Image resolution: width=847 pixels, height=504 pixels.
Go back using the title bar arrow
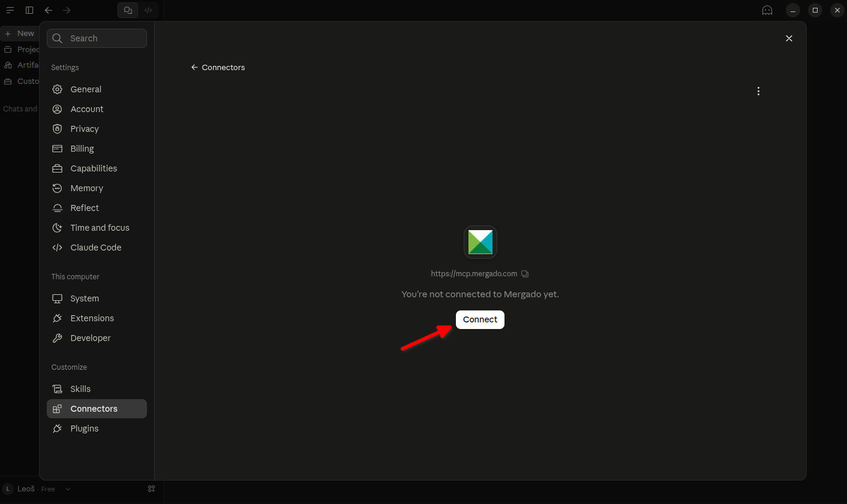point(49,10)
